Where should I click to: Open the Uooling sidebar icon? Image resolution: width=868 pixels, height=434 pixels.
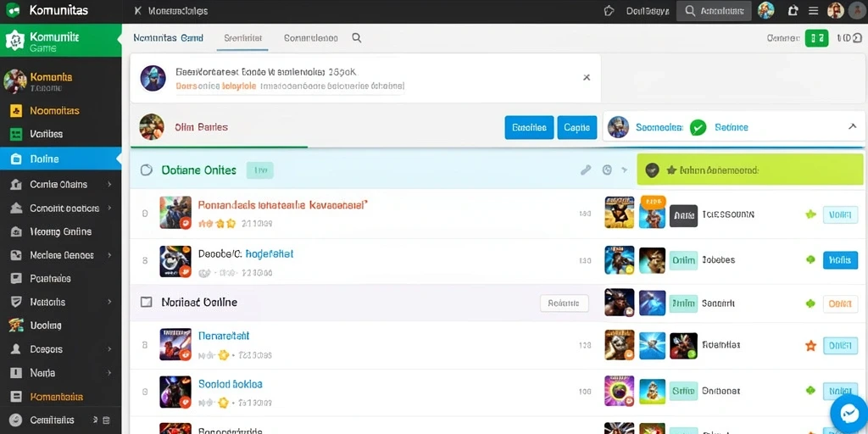[16, 325]
